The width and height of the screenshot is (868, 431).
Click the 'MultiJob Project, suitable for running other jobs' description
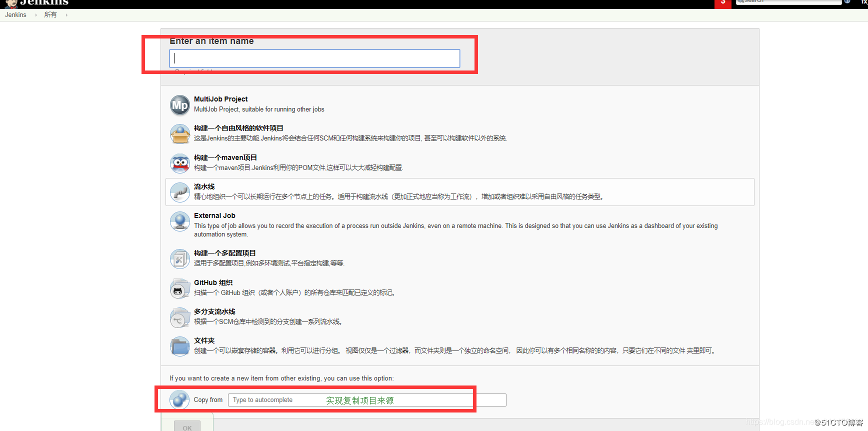(259, 109)
